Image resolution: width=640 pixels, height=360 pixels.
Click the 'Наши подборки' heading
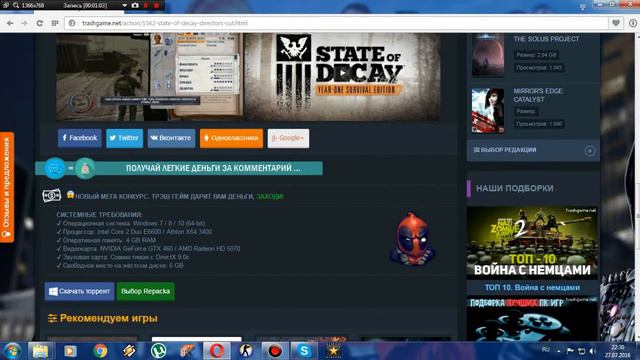tap(515, 188)
